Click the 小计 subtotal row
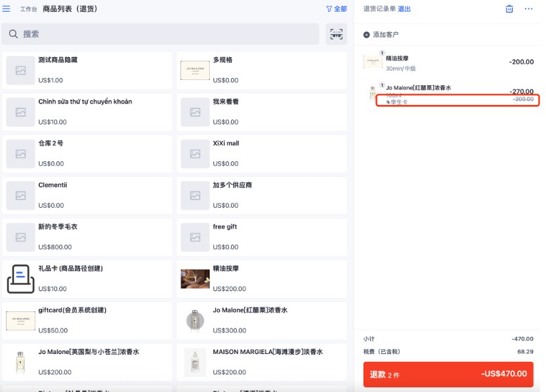 coord(448,339)
